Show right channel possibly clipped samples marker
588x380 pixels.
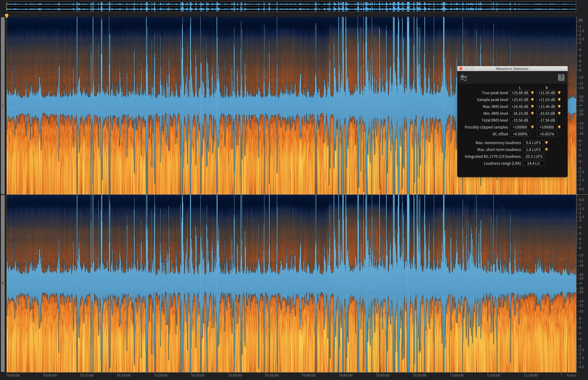pyautogui.click(x=559, y=127)
